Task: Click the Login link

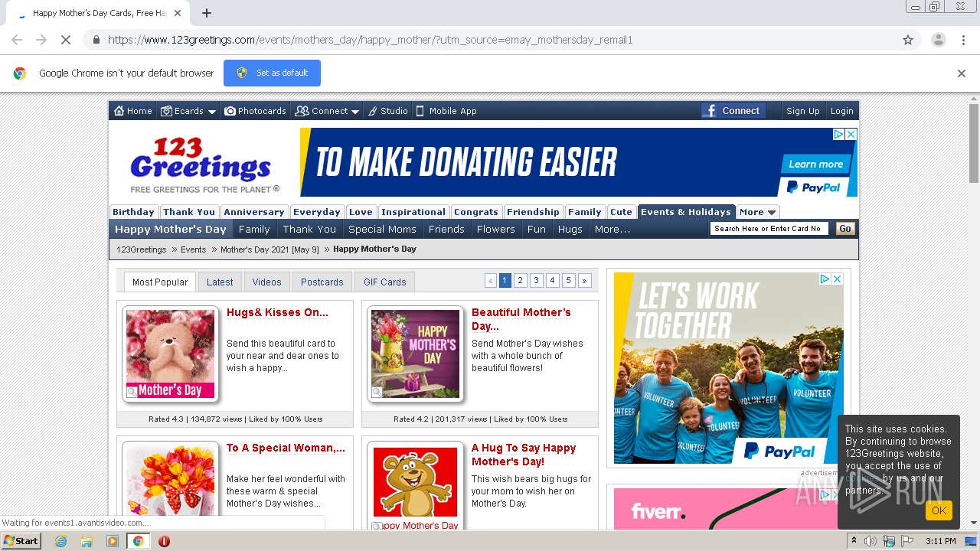Action: click(841, 111)
